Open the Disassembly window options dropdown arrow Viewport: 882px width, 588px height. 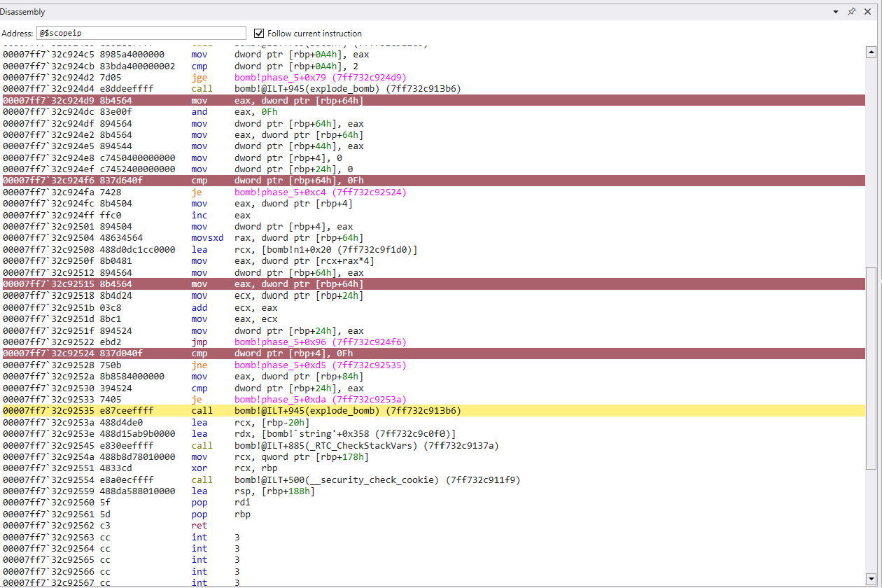click(x=836, y=12)
